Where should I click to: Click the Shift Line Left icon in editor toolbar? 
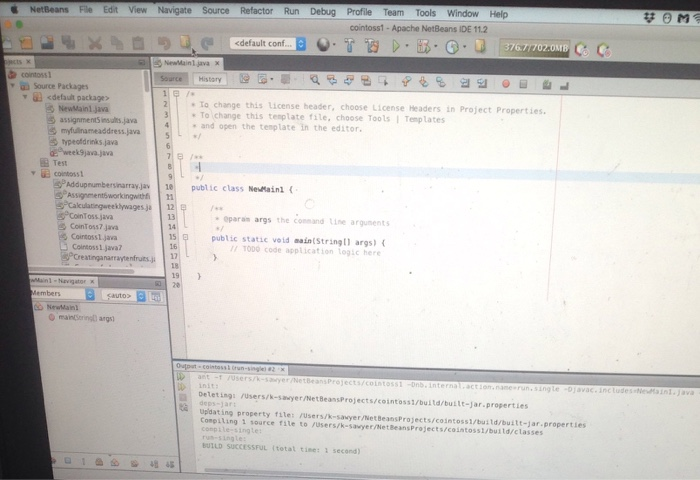[x=464, y=83]
